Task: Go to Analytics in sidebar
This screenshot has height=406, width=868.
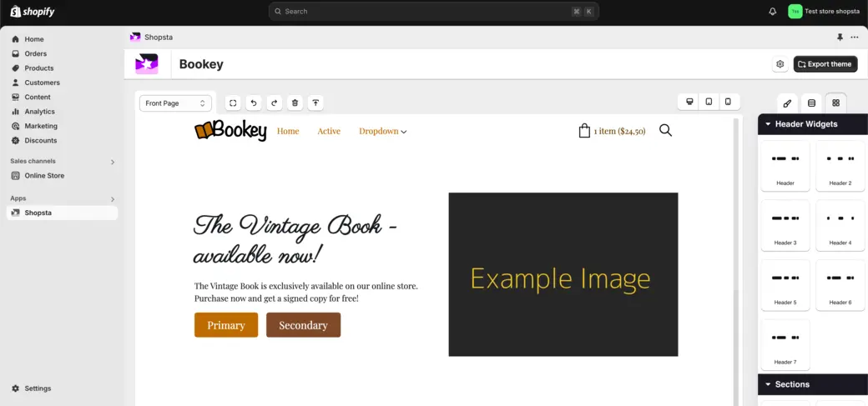Action: pos(39,112)
